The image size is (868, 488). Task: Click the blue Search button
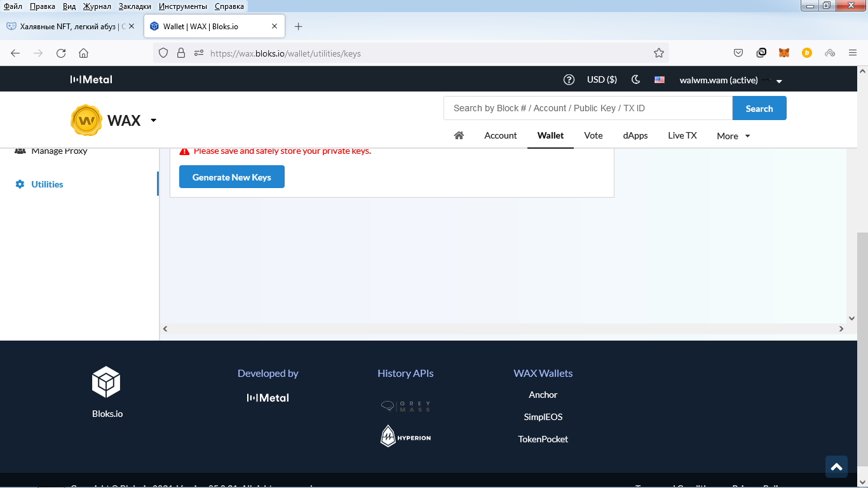(x=759, y=108)
